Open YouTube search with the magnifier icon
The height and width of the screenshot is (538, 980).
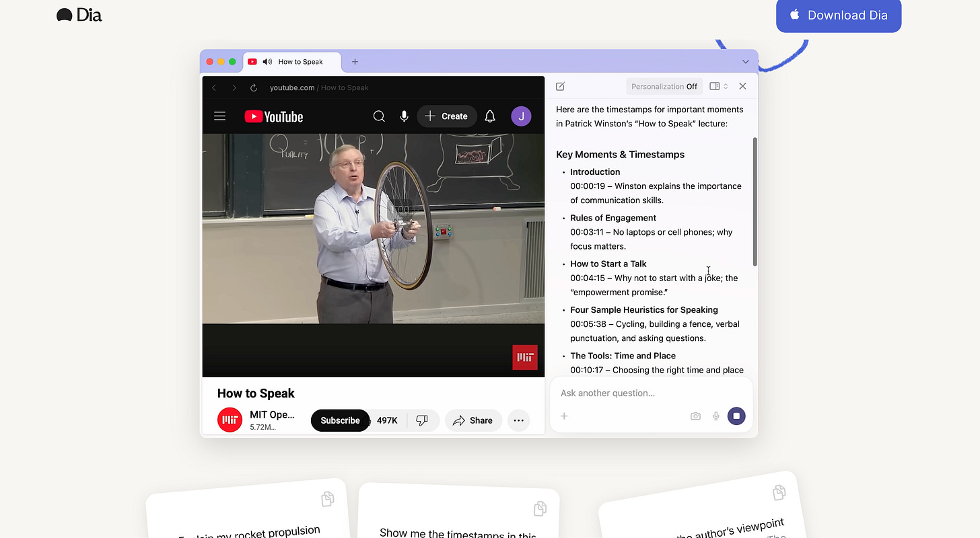tap(379, 116)
